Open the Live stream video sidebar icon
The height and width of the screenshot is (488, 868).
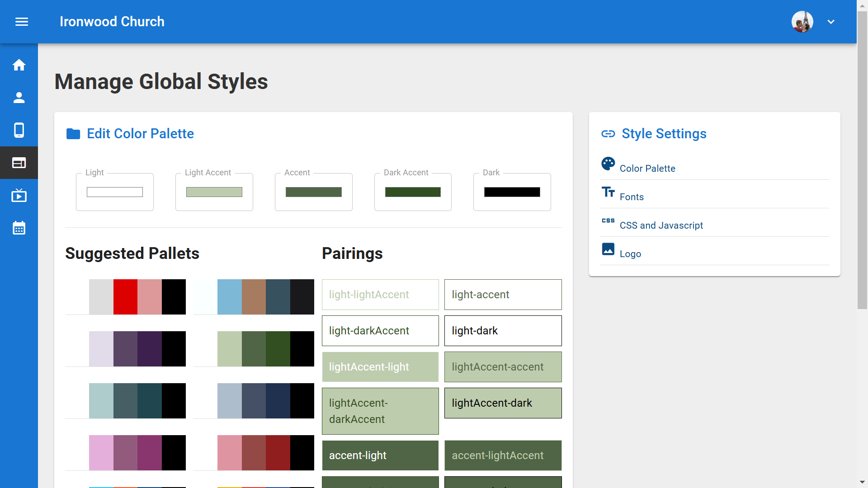click(x=19, y=196)
